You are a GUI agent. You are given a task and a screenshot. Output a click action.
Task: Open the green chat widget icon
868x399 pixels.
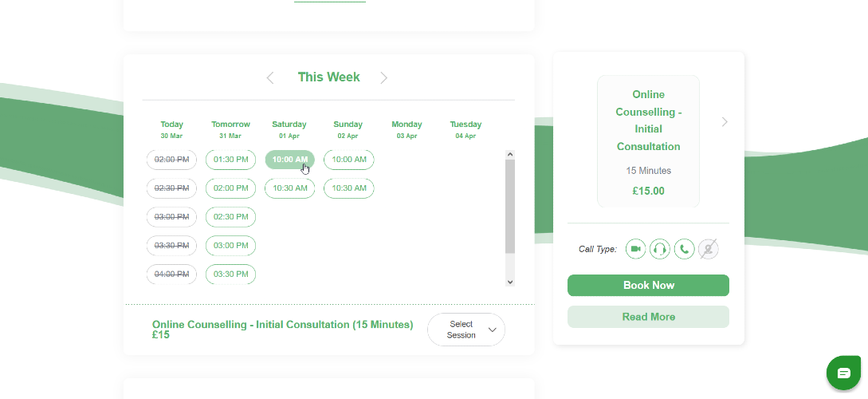tap(843, 373)
